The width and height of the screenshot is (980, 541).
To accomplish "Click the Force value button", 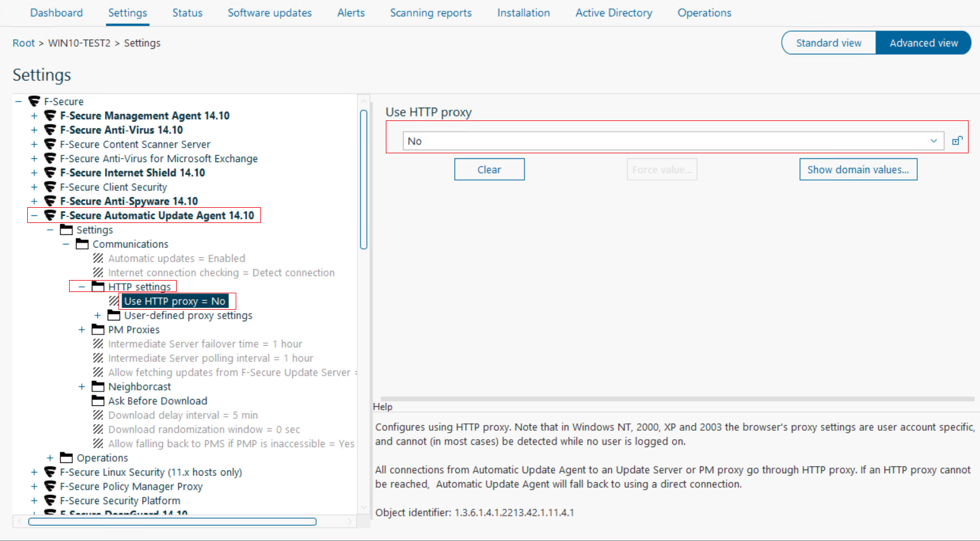I will 662,169.
